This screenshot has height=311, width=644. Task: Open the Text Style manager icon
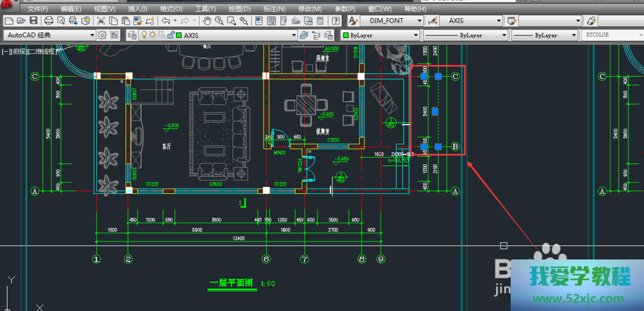click(352, 21)
